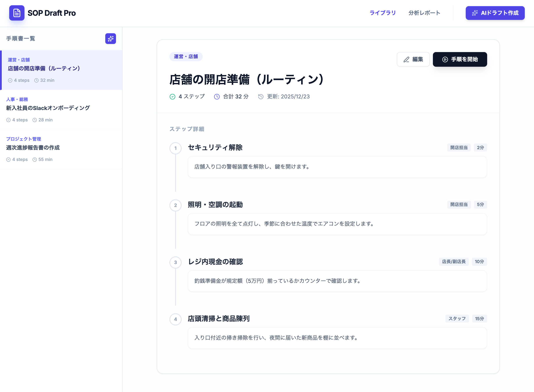Click the history icon beside 更新 date

pyautogui.click(x=261, y=96)
